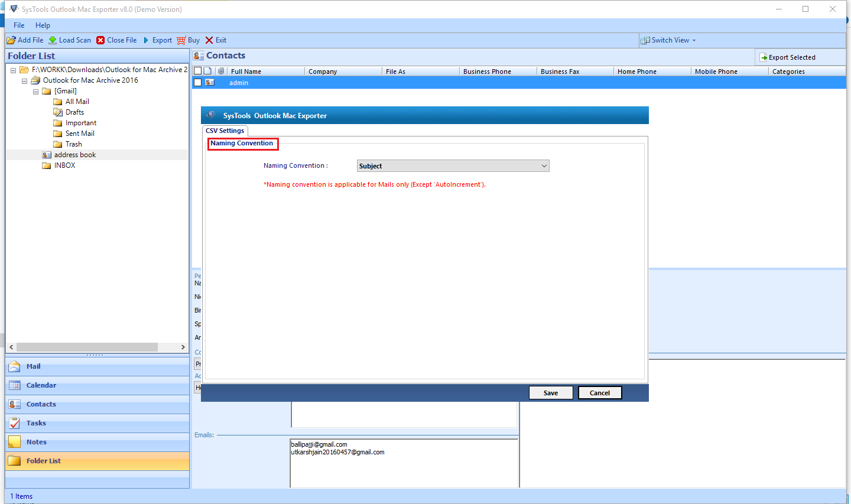The width and height of the screenshot is (851, 504).
Task: Sort by Home Phone column header
Action: [x=652, y=71]
